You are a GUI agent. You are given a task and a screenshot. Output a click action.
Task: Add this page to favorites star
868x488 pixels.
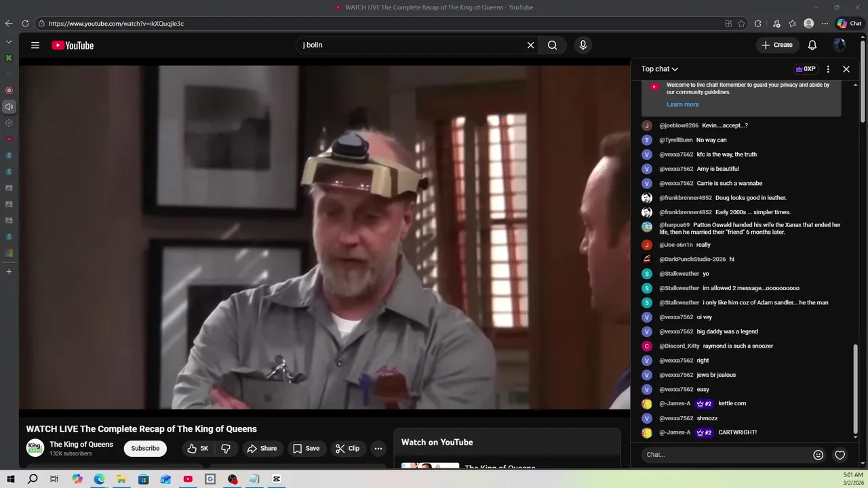(x=741, y=24)
